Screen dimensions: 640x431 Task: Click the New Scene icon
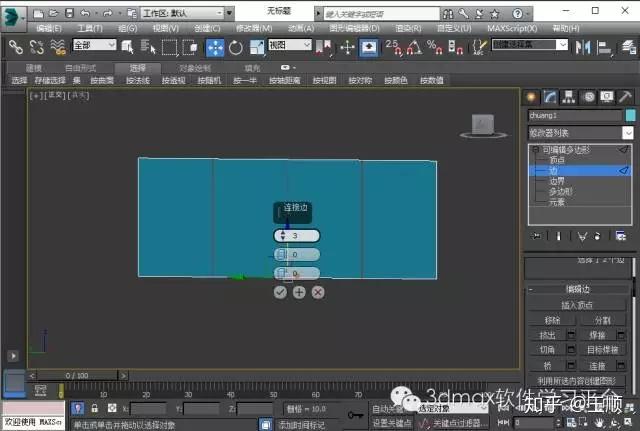38,13
